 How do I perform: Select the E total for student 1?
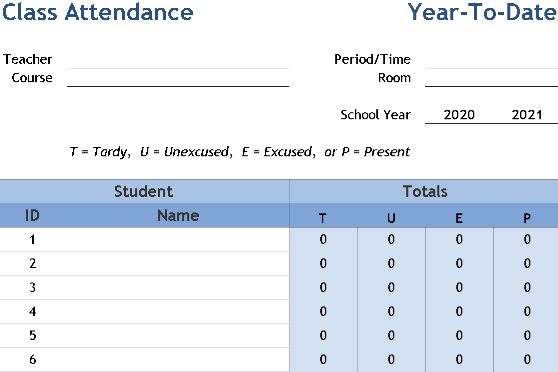[x=459, y=240]
